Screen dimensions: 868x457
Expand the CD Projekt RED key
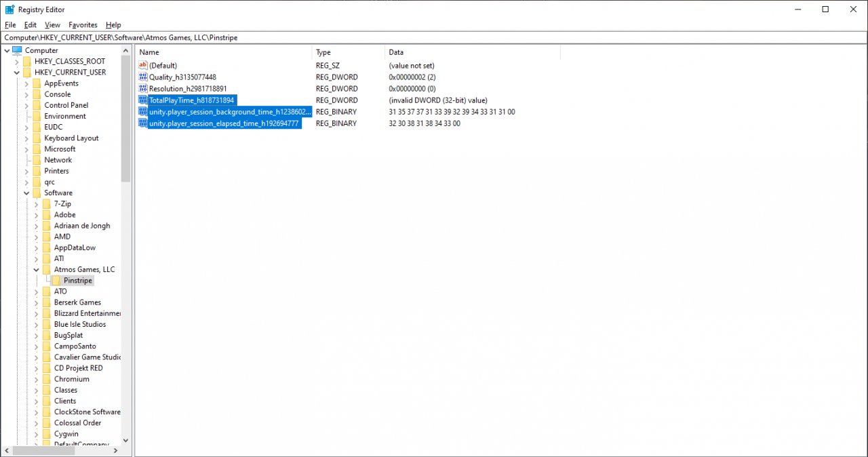coord(37,368)
